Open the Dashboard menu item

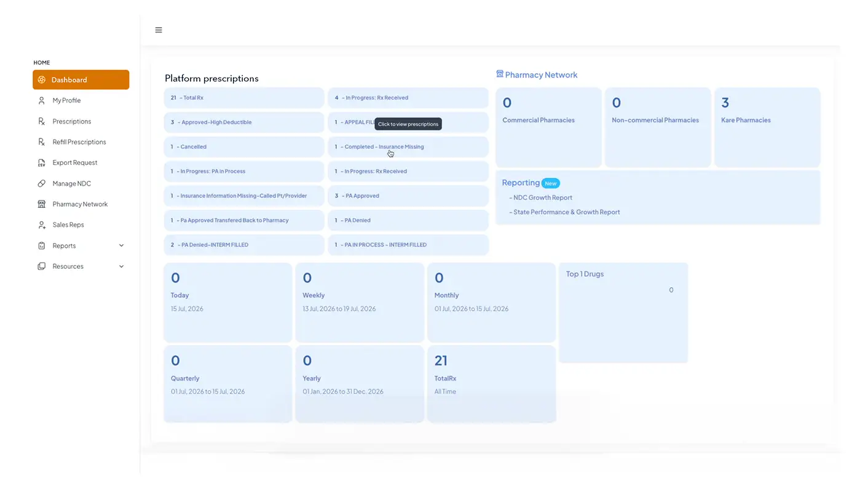point(81,80)
